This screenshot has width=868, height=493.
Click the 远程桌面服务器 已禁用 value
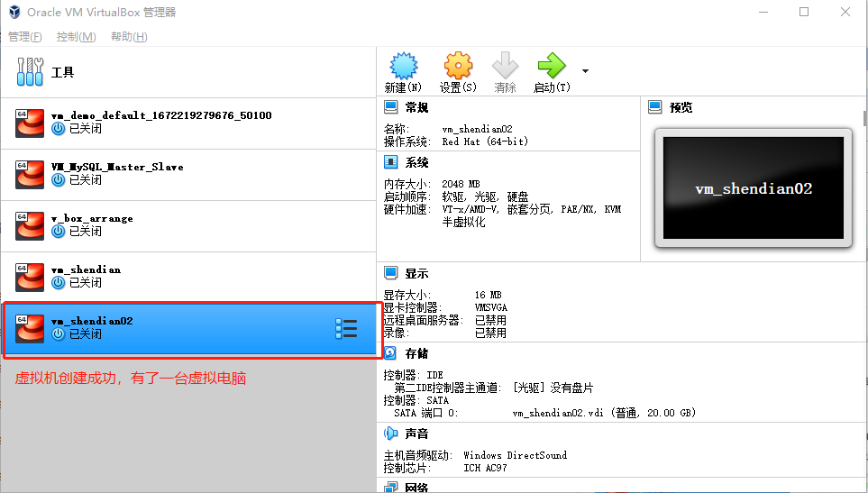[490, 320]
